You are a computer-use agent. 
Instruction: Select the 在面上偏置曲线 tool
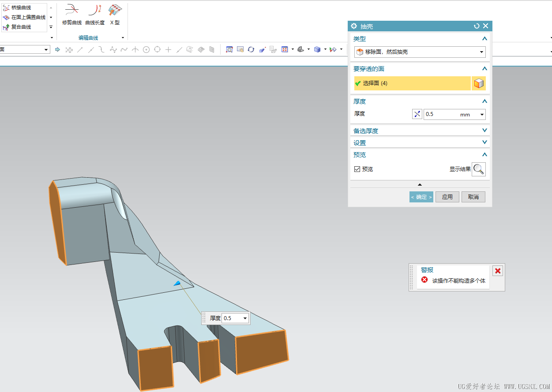pos(24,17)
